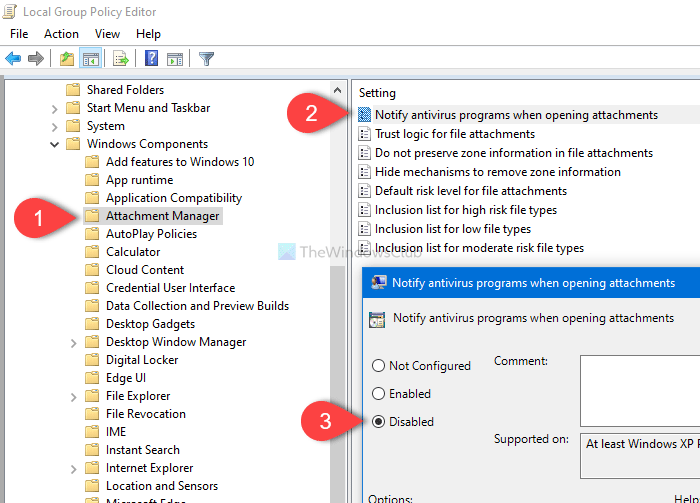Click the Setting column header
The width and height of the screenshot is (700, 503).
[x=377, y=93]
